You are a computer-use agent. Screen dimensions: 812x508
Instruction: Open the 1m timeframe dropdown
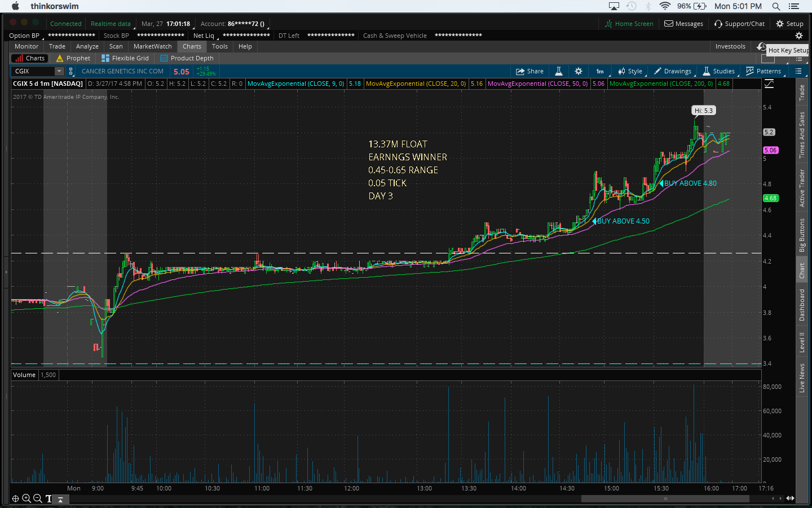tap(600, 71)
